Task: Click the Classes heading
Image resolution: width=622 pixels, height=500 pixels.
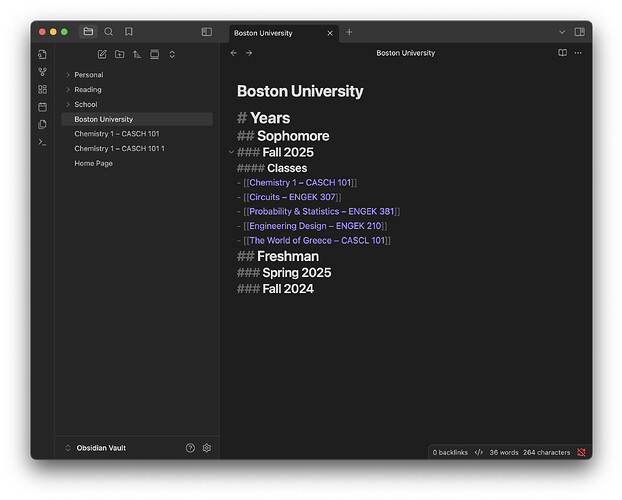Action: point(287,168)
